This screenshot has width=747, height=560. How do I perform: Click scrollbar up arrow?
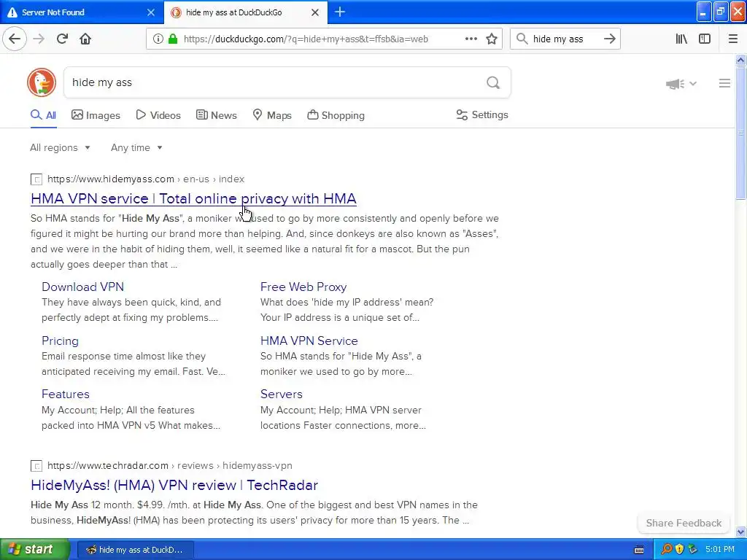click(x=740, y=60)
